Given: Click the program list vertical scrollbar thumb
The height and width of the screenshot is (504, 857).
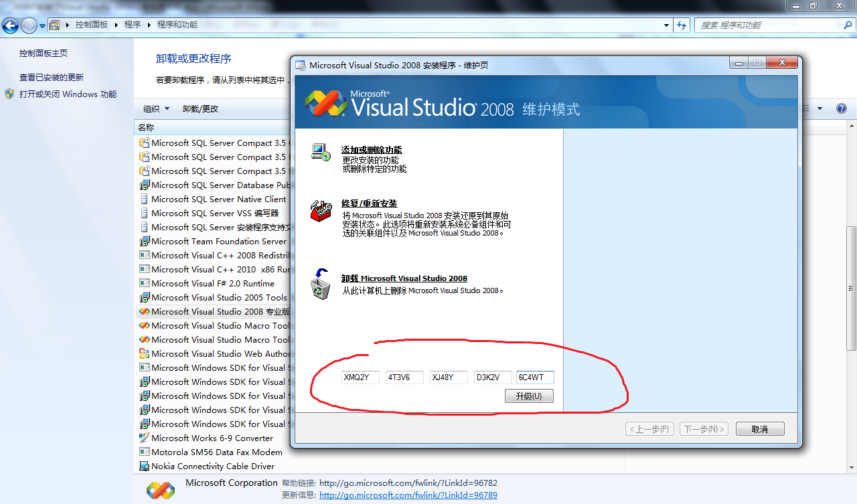Looking at the screenshot, I should [x=851, y=288].
